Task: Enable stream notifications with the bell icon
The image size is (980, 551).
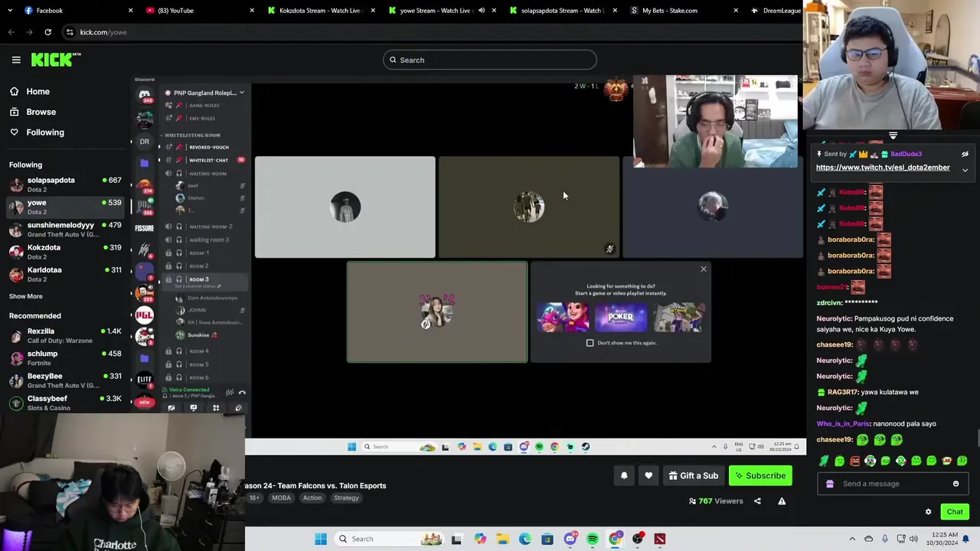Action: click(624, 475)
